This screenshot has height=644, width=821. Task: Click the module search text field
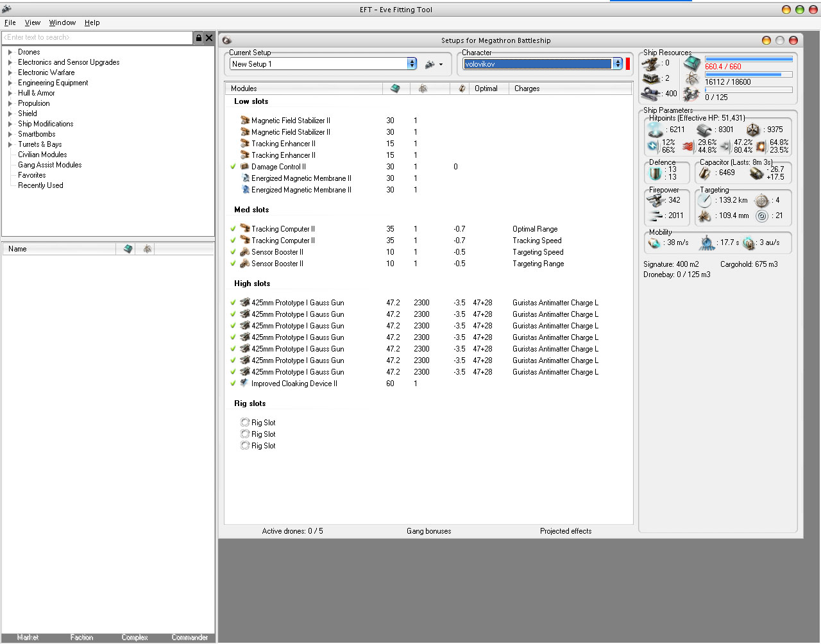(x=97, y=38)
